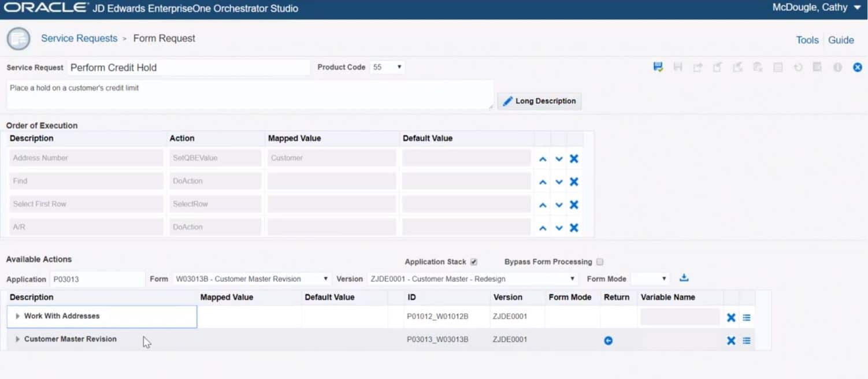Click the greyed-out Save icon
The image size is (868, 379).
pyautogui.click(x=678, y=67)
